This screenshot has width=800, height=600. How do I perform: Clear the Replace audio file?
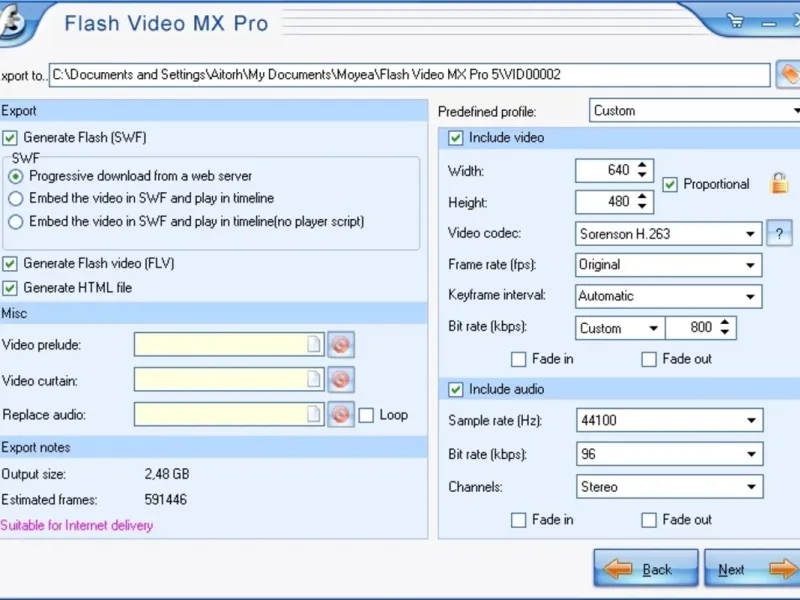pyautogui.click(x=341, y=414)
